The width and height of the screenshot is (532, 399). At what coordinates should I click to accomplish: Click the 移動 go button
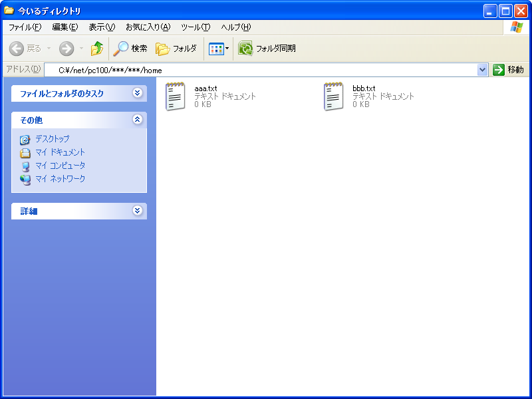[508, 70]
